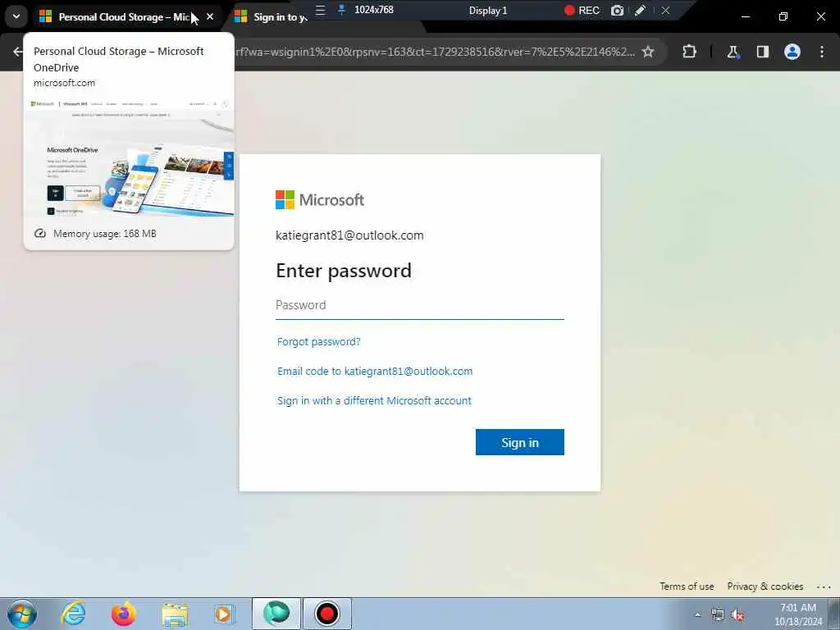840x630 pixels.
Task: Open the Windows Start button
Action: pyautogui.click(x=22, y=614)
